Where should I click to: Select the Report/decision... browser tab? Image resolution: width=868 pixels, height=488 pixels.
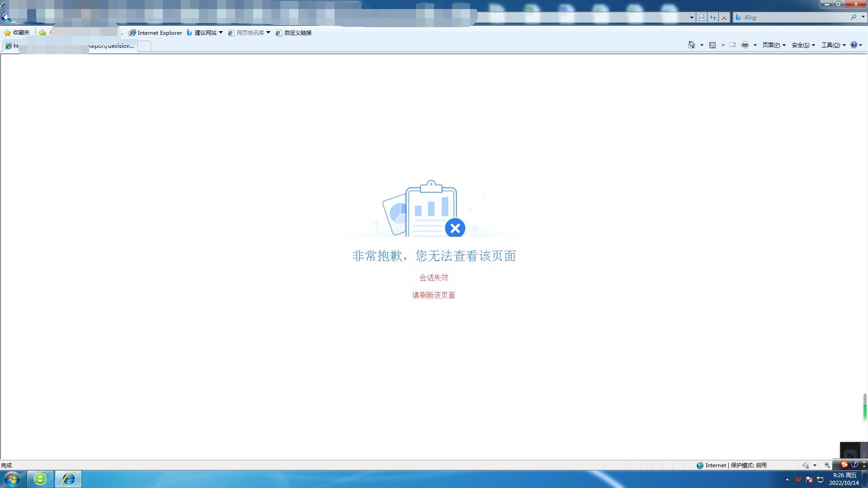70,46
